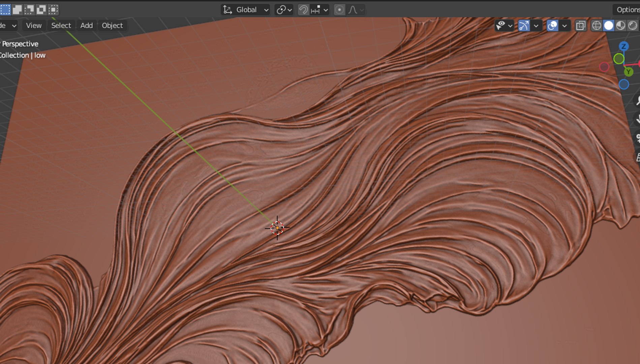This screenshot has height=364, width=640.
Task: Click the hollow blue negative Z axis circle
Action: (x=624, y=84)
